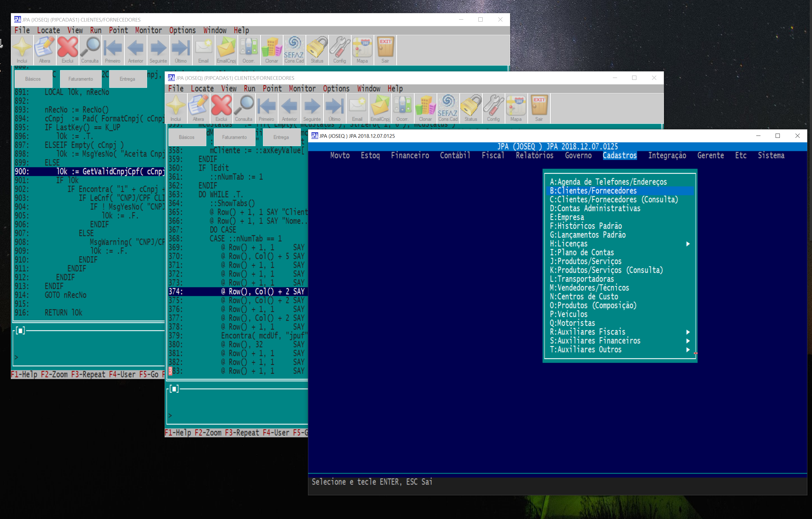Click the Sair exit icon in the middle window
The image size is (812, 519).
539,108
